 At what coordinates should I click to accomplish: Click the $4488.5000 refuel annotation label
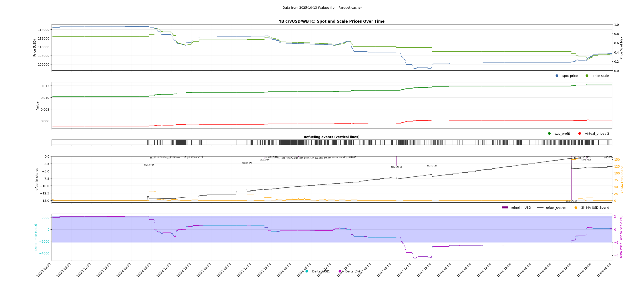point(571,201)
